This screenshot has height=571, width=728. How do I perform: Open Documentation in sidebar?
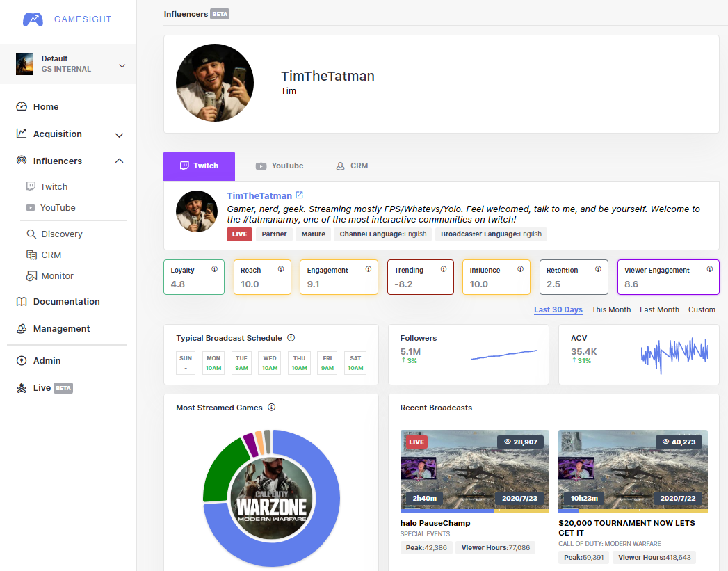click(x=66, y=302)
